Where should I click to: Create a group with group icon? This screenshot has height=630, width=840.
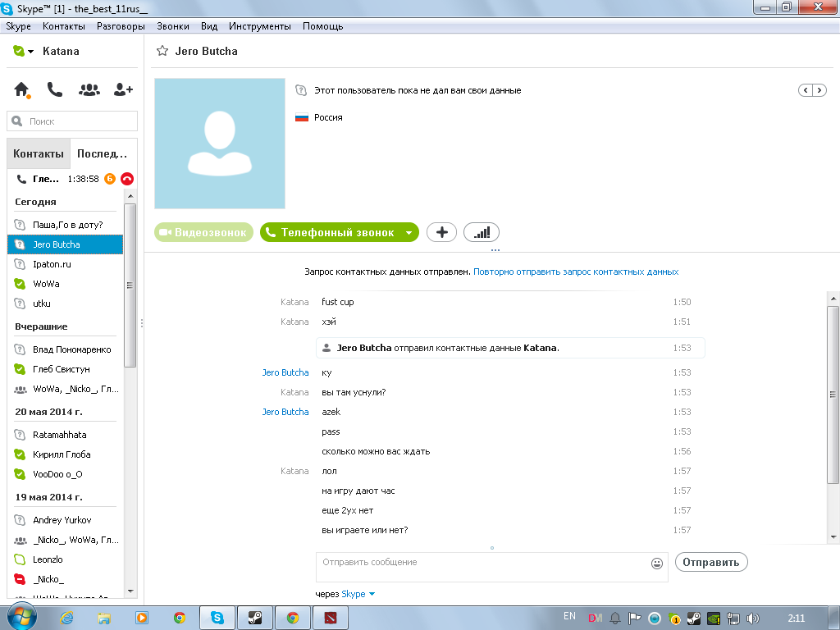[89, 89]
